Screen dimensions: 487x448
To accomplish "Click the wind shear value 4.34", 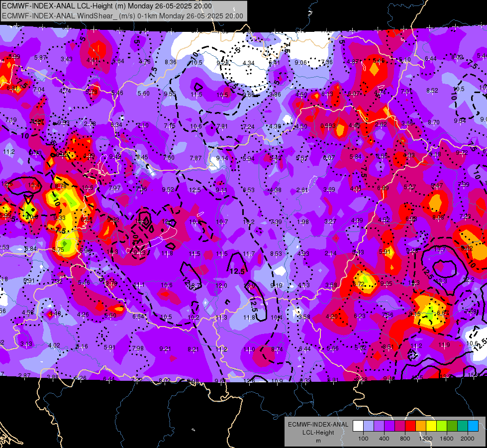I will tap(248, 63).
